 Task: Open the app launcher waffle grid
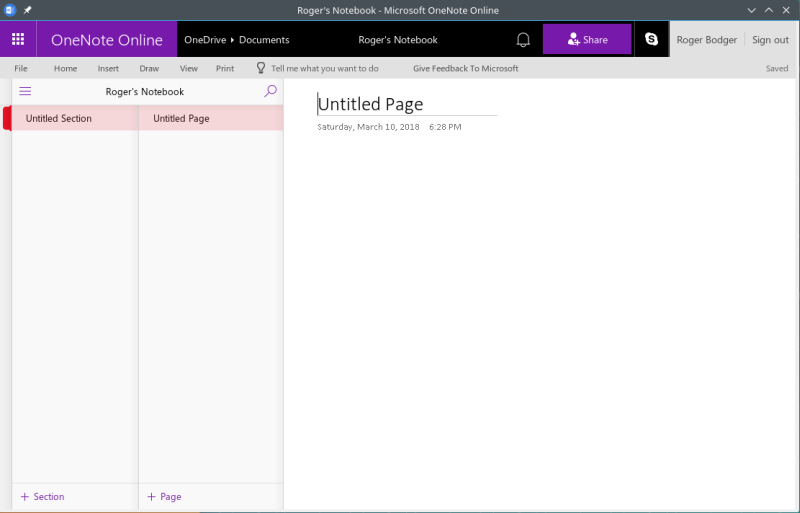[x=18, y=39]
